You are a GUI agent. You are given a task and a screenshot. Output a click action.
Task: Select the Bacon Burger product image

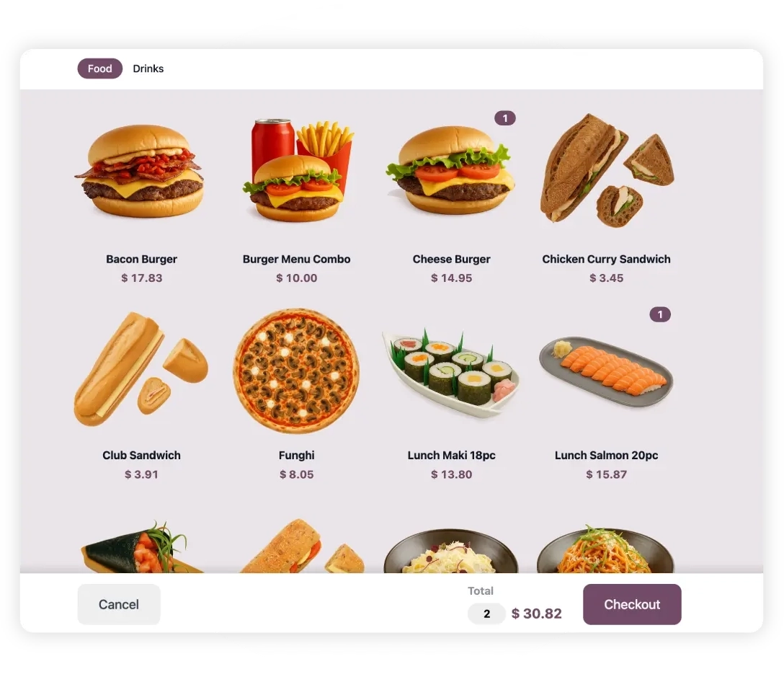coord(141,171)
